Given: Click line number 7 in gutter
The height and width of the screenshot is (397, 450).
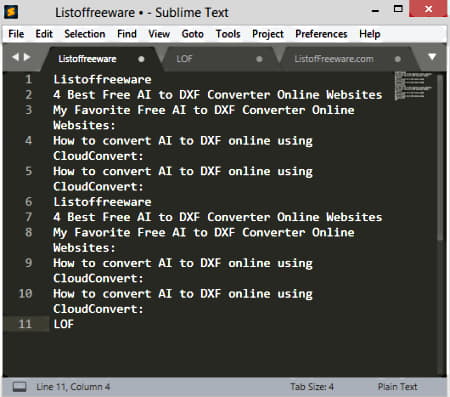Looking at the screenshot, I should tap(29, 217).
